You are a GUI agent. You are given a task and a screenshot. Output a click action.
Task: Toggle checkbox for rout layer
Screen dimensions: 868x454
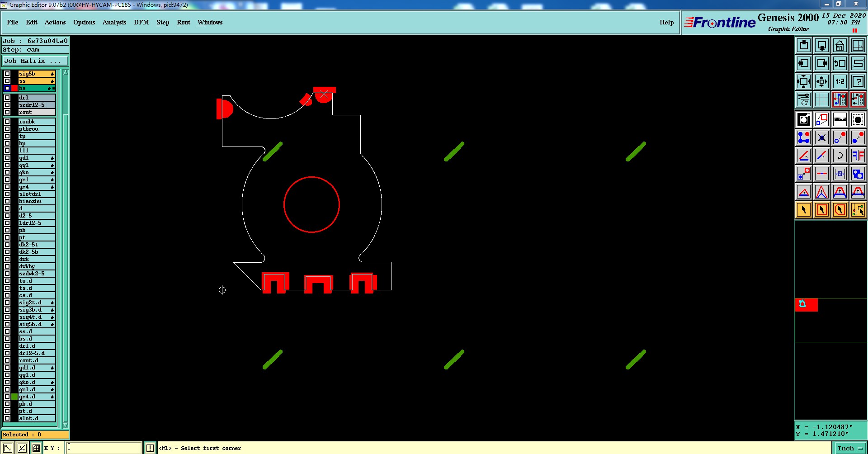click(7, 112)
